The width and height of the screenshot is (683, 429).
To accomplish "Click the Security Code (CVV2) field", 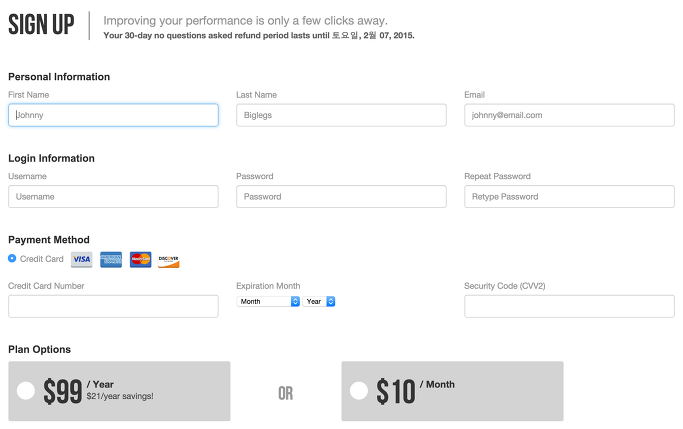I will coord(569,306).
